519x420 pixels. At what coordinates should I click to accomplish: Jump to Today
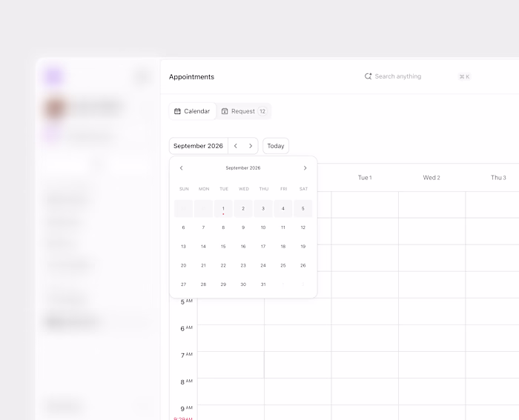[x=276, y=146]
